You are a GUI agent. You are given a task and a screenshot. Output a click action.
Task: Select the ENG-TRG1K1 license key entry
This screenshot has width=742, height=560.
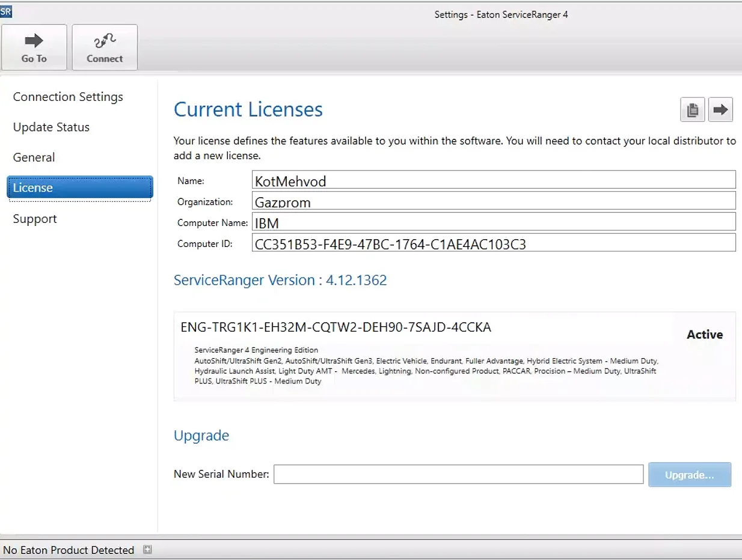coord(336,327)
